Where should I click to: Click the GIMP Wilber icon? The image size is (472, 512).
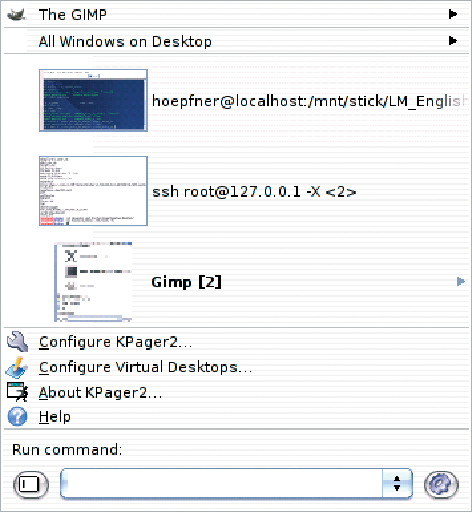coord(16,15)
